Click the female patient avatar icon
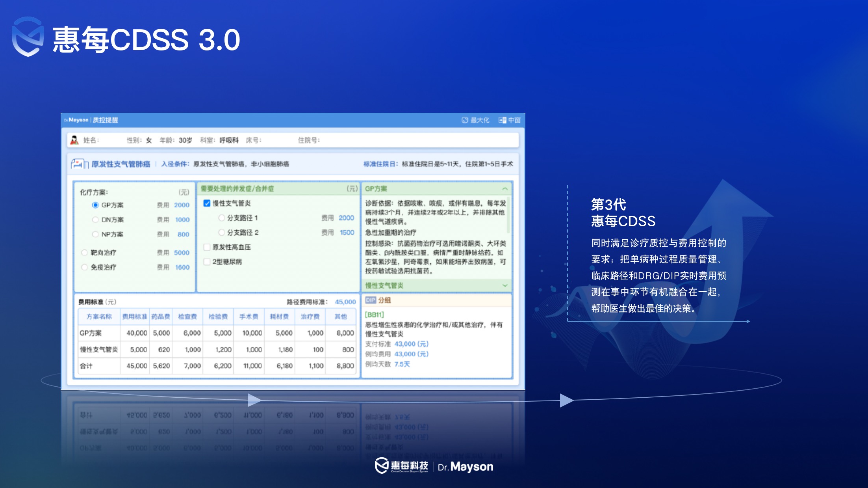 (74, 140)
